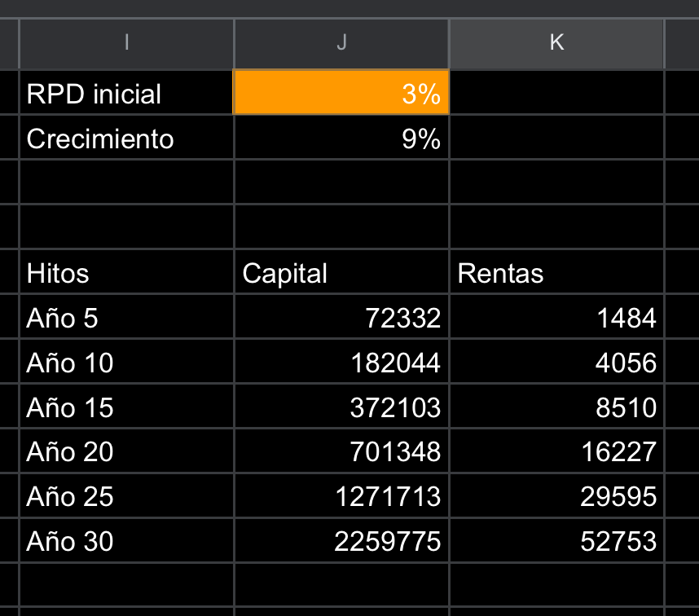Click the empty cell right of 3%
The height and width of the screenshot is (616, 699).
pos(556,93)
